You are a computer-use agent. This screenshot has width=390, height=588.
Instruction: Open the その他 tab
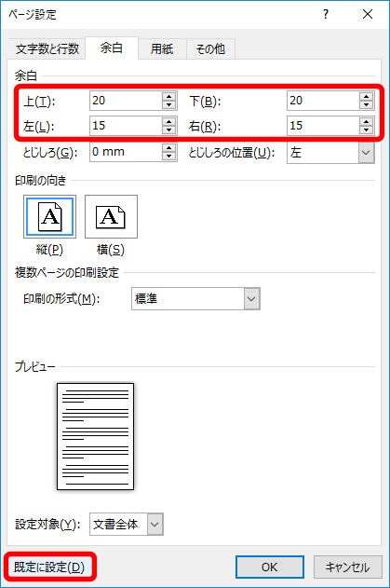click(210, 48)
